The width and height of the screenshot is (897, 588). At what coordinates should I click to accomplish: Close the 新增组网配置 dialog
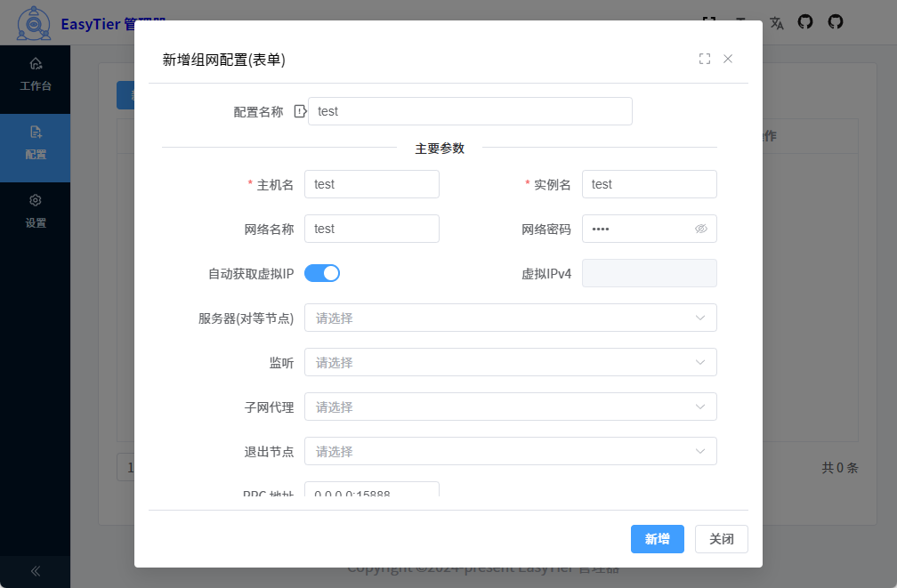pos(728,59)
